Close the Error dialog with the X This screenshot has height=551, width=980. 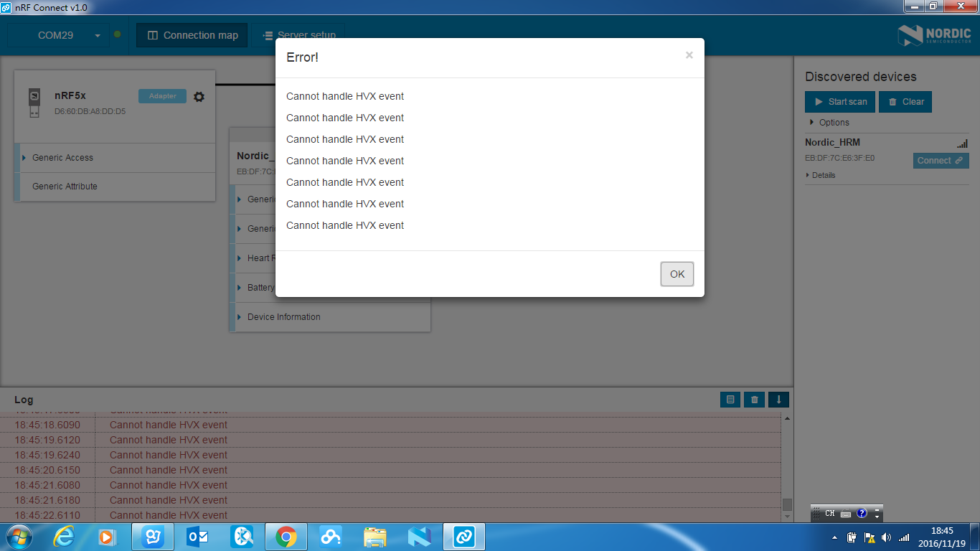689,55
